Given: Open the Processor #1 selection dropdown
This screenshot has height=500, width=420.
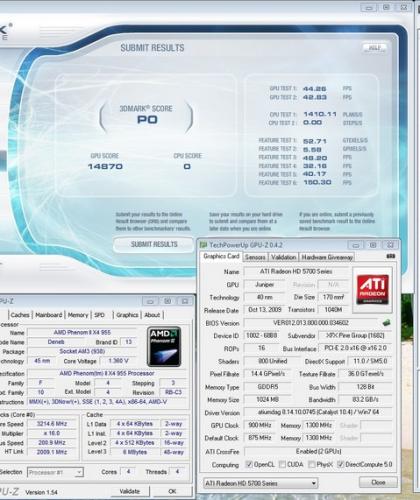Looking at the screenshot, I should tap(55, 472).
